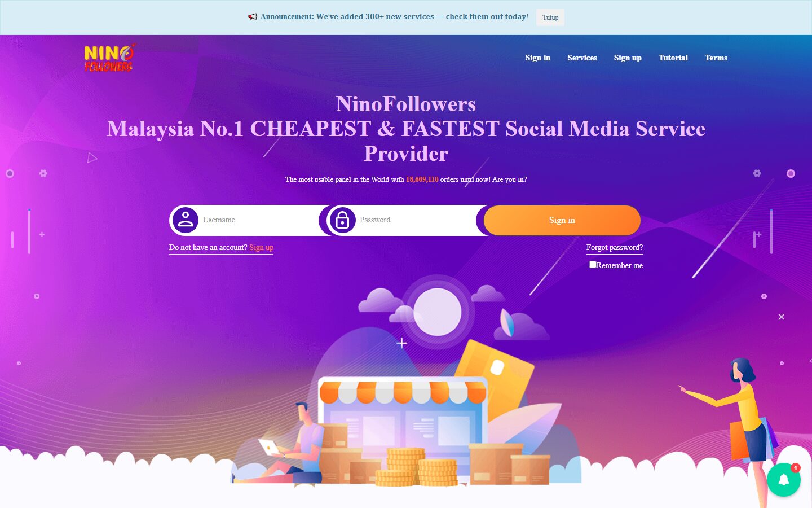Follow the Forgot password? link

click(x=615, y=247)
